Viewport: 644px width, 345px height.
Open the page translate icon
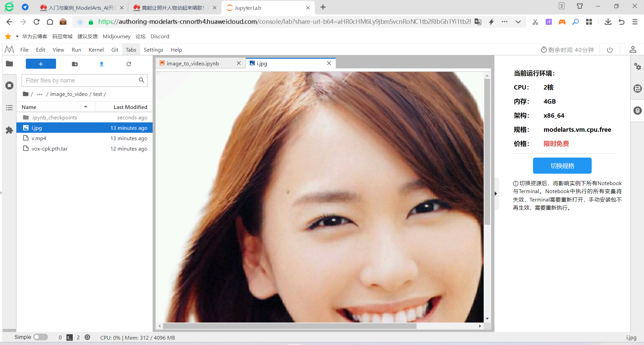click(x=478, y=22)
